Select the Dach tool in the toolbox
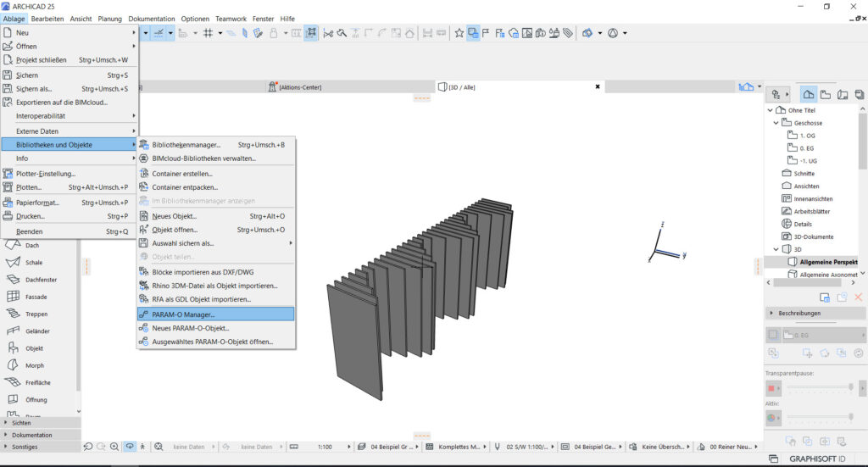This screenshot has height=467, width=868. 39,245
